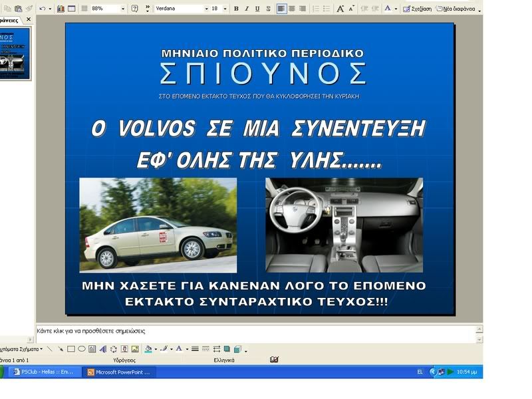Click the increase indent icon

click(x=375, y=9)
